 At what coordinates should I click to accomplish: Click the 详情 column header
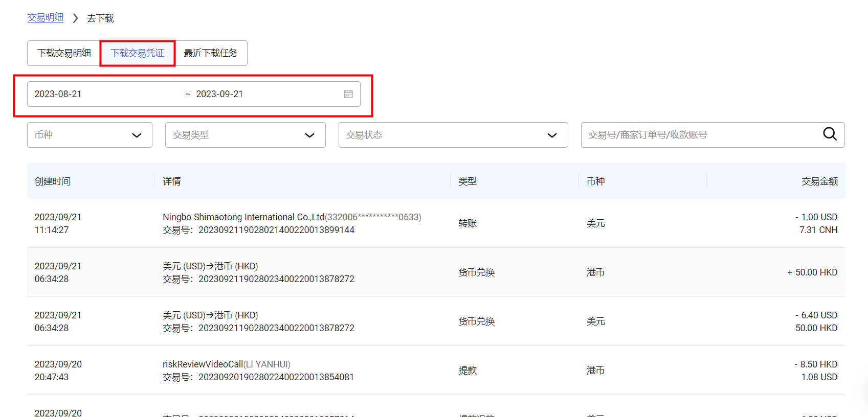click(x=172, y=181)
